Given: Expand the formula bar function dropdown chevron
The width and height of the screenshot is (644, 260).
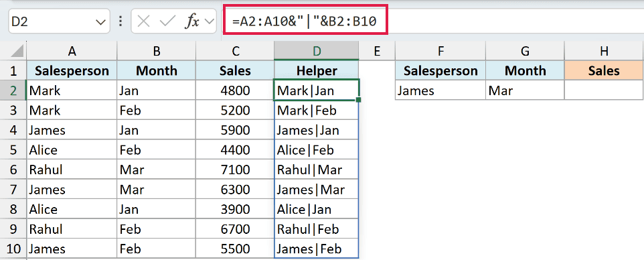Looking at the screenshot, I should tap(209, 22).
